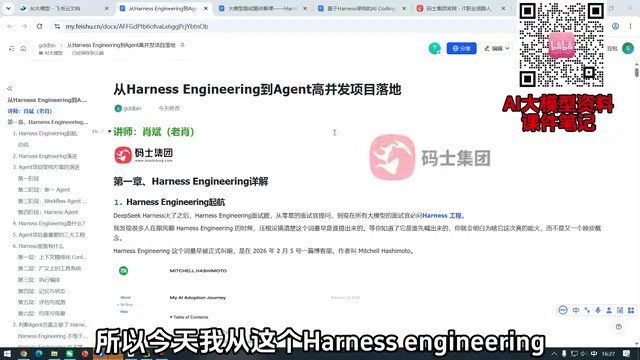Click the author name goldbin under title

click(x=132, y=108)
